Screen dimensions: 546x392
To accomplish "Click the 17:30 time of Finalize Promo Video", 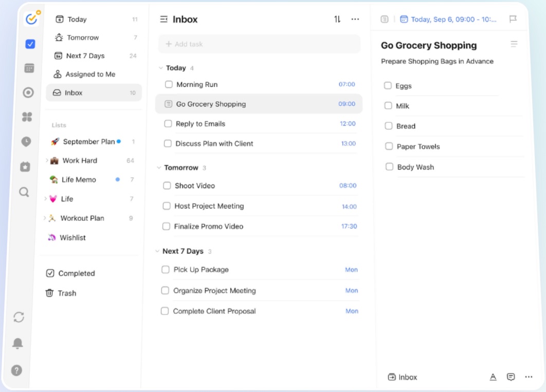I will tap(349, 226).
